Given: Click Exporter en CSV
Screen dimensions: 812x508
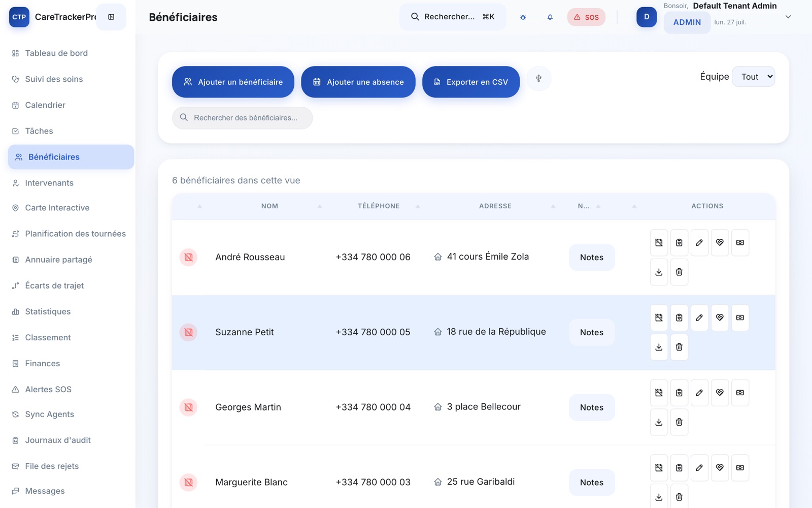Looking at the screenshot, I should click(471, 82).
